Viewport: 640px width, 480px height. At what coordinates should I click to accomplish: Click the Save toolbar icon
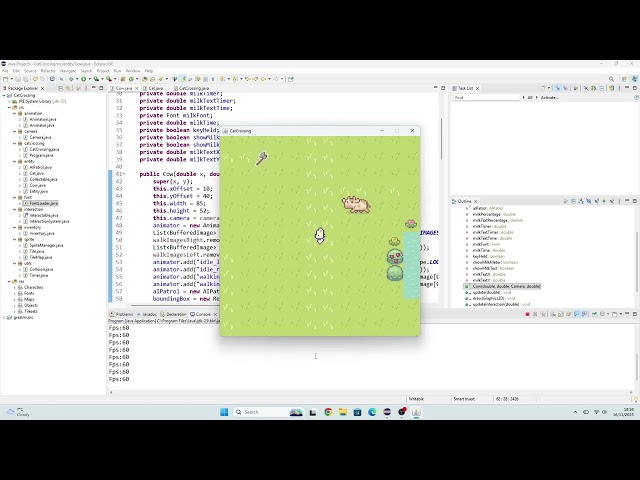[18, 79]
